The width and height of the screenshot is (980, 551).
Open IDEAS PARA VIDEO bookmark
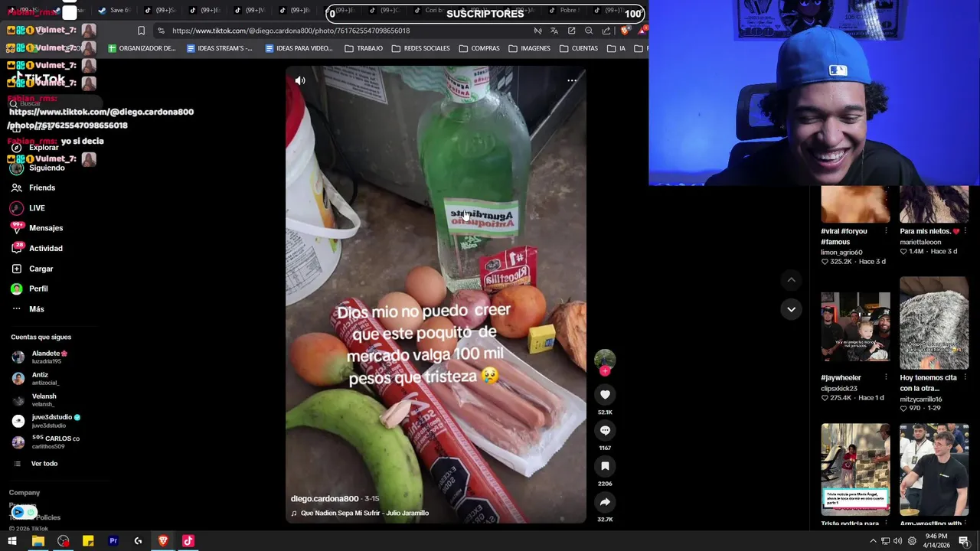point(299,48)
